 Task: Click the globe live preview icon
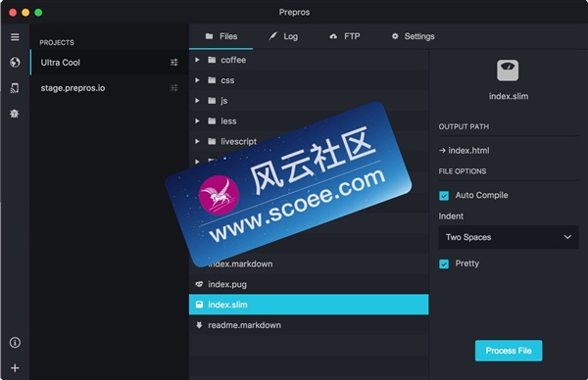point(15,63)
